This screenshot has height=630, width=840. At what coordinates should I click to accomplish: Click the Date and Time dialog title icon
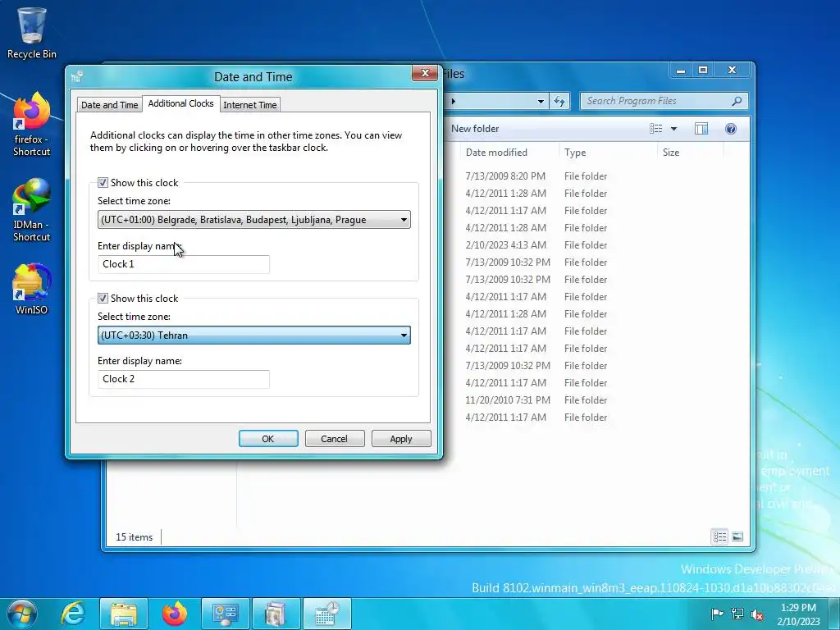(77, 76)
